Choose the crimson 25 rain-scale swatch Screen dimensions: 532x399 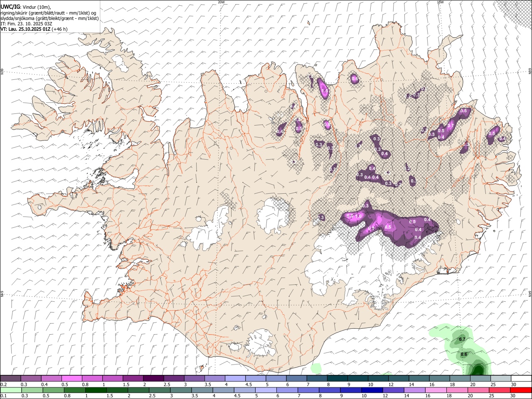coord(500,390)
